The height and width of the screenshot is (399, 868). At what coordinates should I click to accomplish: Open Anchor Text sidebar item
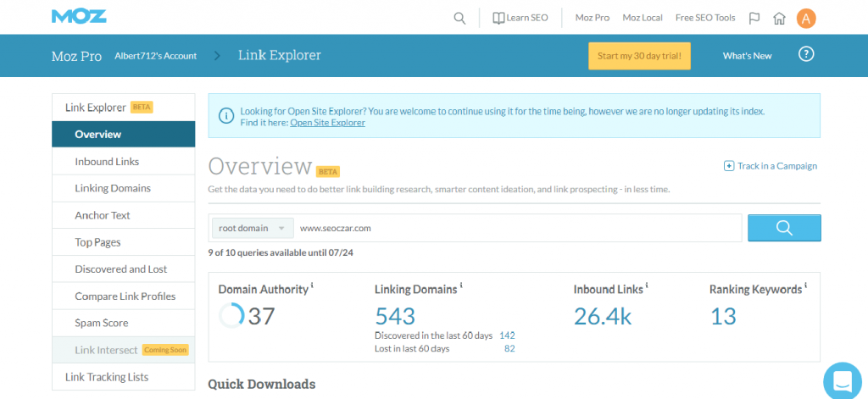click(124, 215)
